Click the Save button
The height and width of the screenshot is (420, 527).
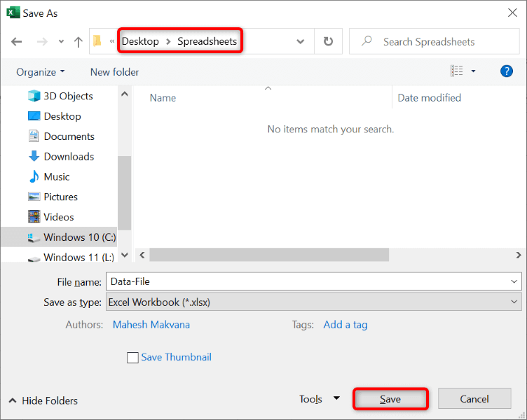coord(390,399)
